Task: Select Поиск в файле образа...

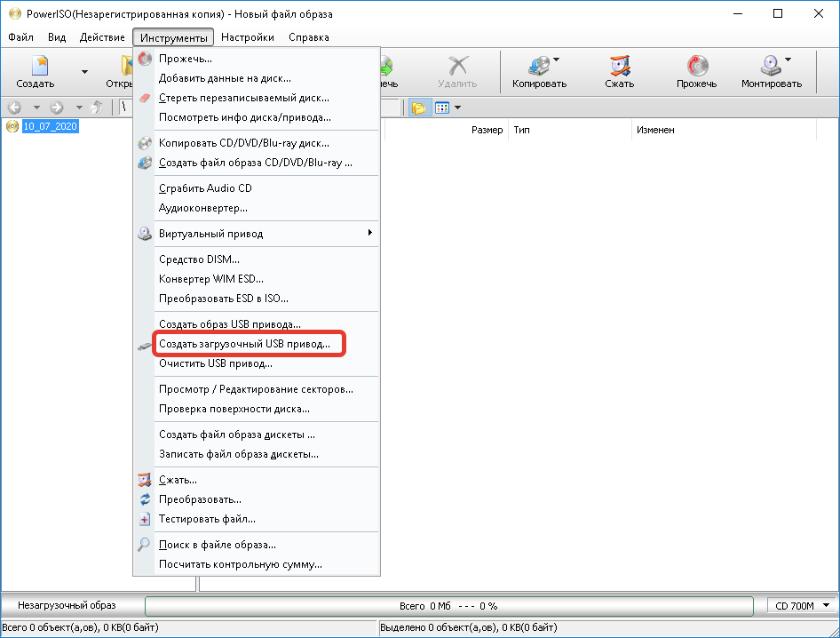Action: click(257, 545)
